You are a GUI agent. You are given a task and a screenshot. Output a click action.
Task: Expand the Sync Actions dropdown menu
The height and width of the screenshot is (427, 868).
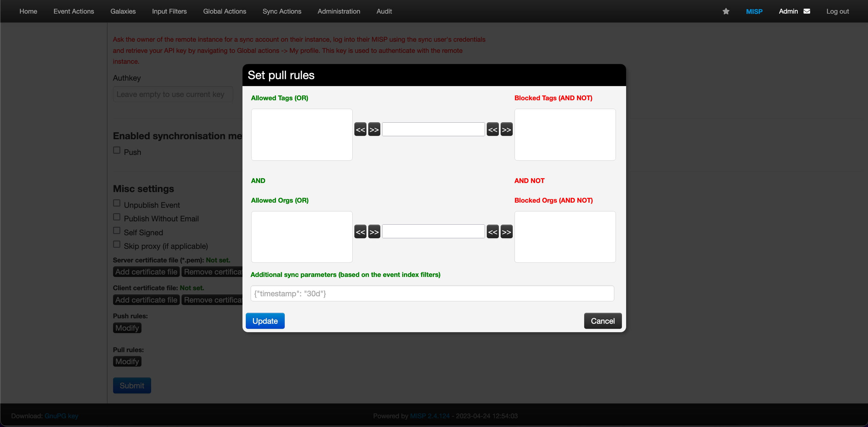[282, 11]
